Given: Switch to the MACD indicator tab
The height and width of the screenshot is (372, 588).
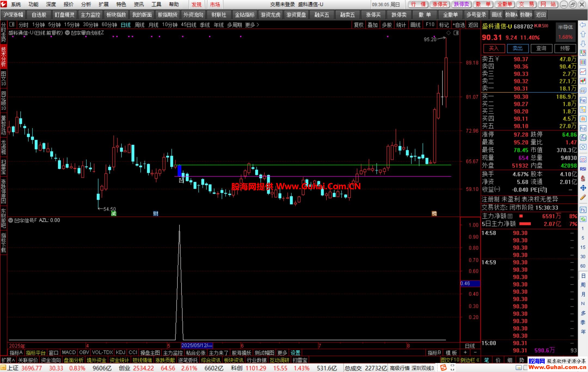Looking at the screenshot, I should tap(69, 353).
